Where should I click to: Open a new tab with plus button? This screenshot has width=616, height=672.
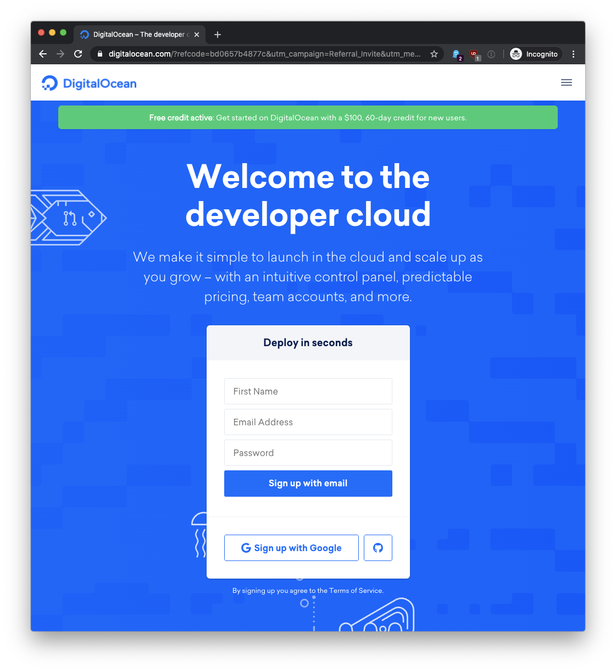[218, 35]
